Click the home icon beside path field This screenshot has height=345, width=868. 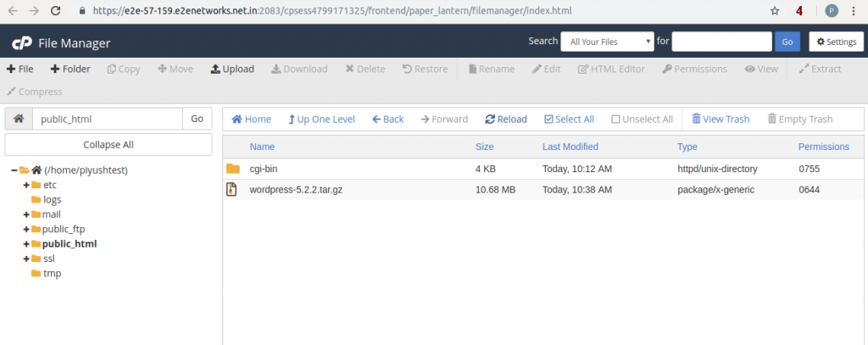(x=19, y=119)
